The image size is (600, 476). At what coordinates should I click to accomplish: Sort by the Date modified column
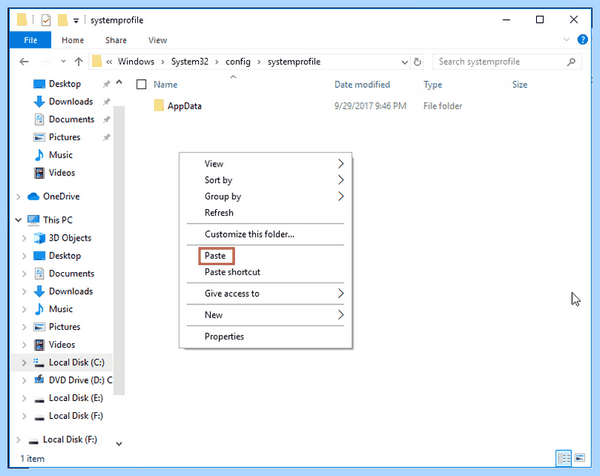click(362, 85)
